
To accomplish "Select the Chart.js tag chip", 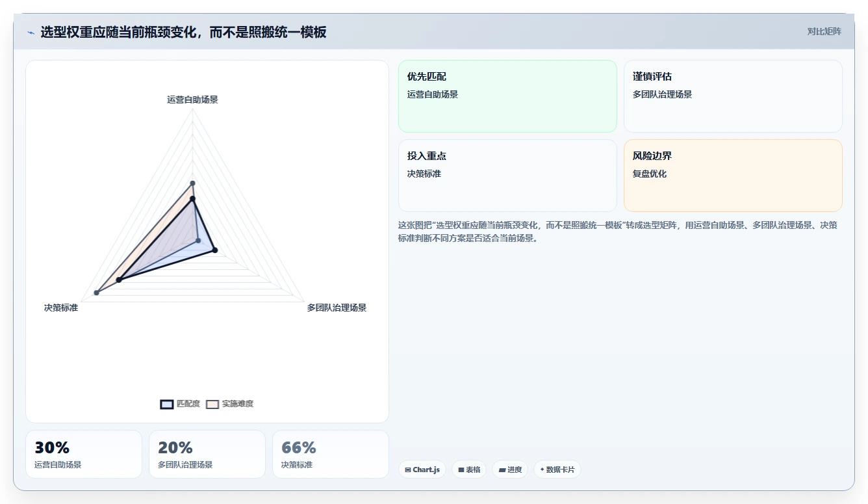I will tap(422, 470).
